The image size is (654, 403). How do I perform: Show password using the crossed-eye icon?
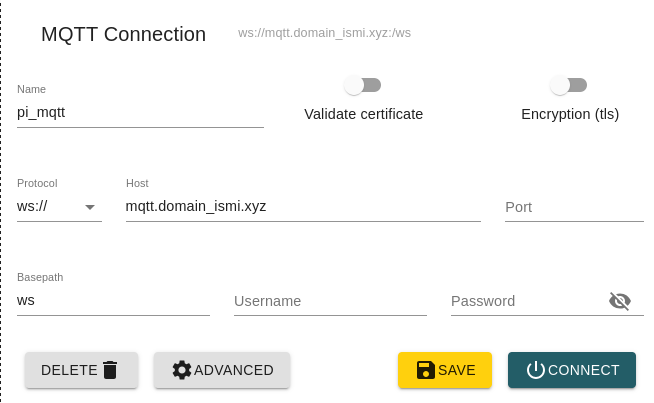pyautogui.click(x=620, y=301)
